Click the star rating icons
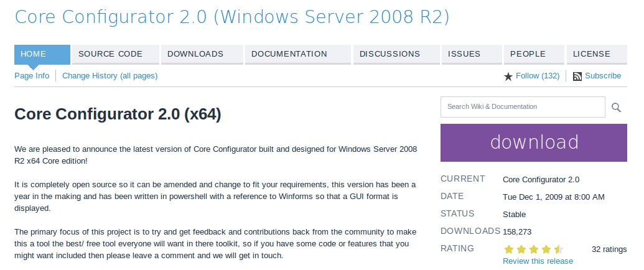Viewport: 644px width, 270px height. tap(533, 249)
